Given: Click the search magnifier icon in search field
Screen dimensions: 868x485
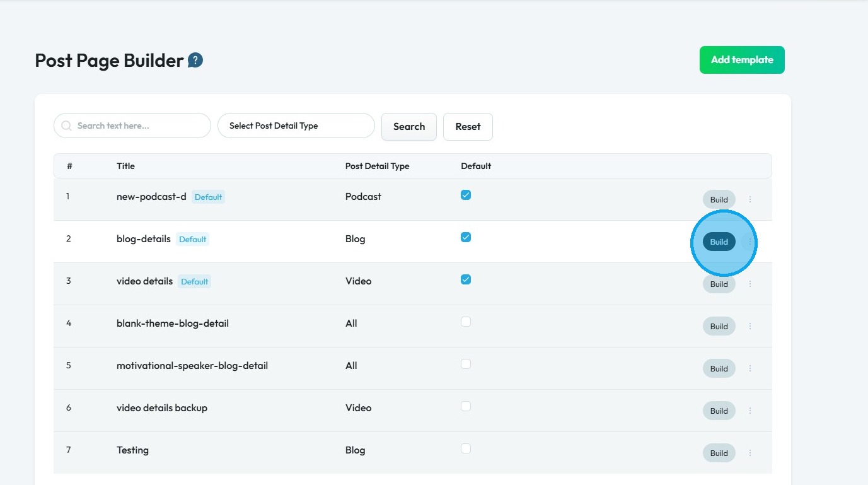Looking at the screenshot, I should click(x=66, y=126).
